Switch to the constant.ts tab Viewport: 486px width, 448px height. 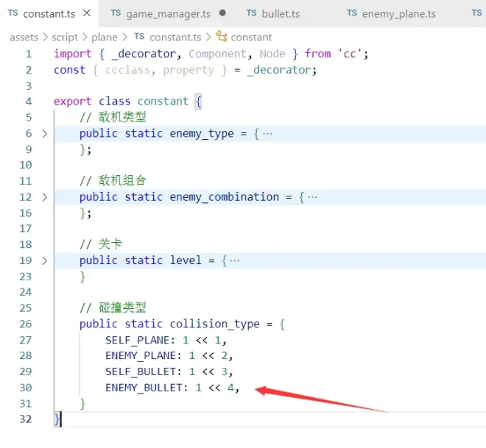click(x=49, y=14)
